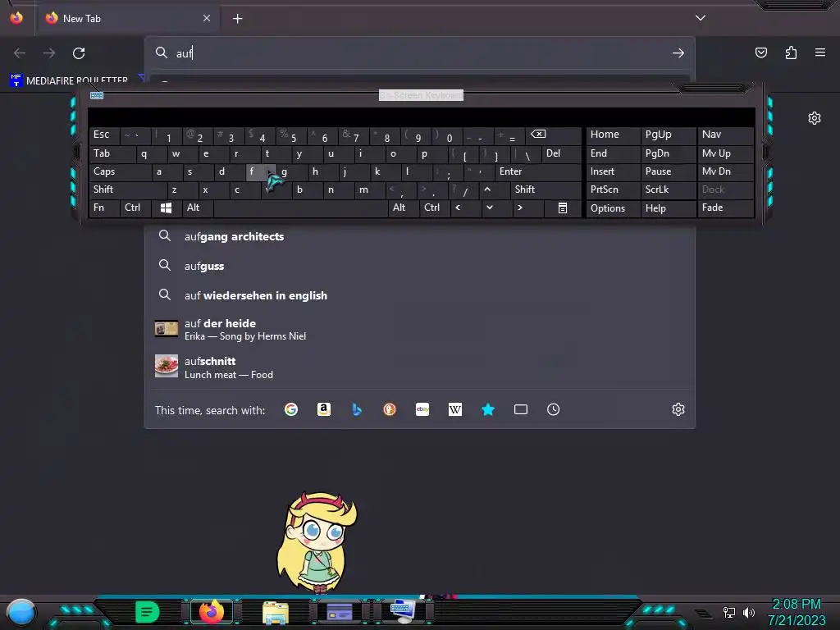Toggle the Fn key on keyboard
The image size is (840, 630).
104,208
